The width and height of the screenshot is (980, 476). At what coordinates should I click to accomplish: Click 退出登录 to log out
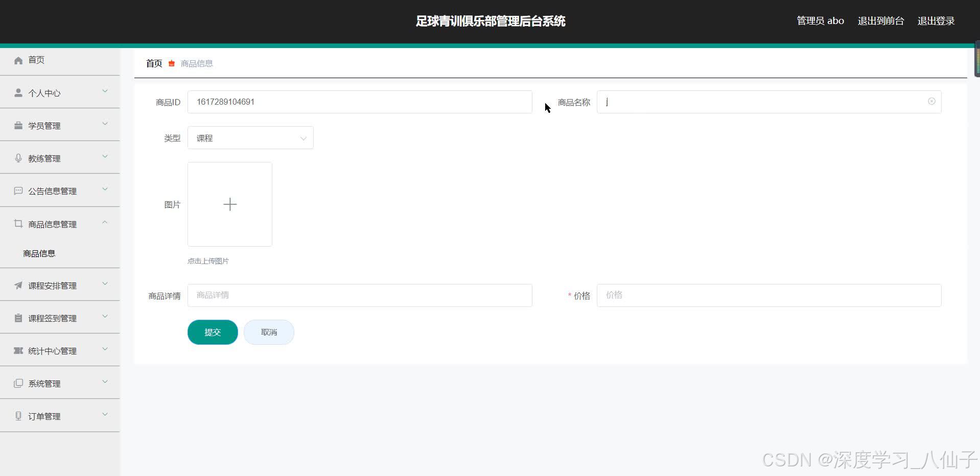tap(936, 20)
